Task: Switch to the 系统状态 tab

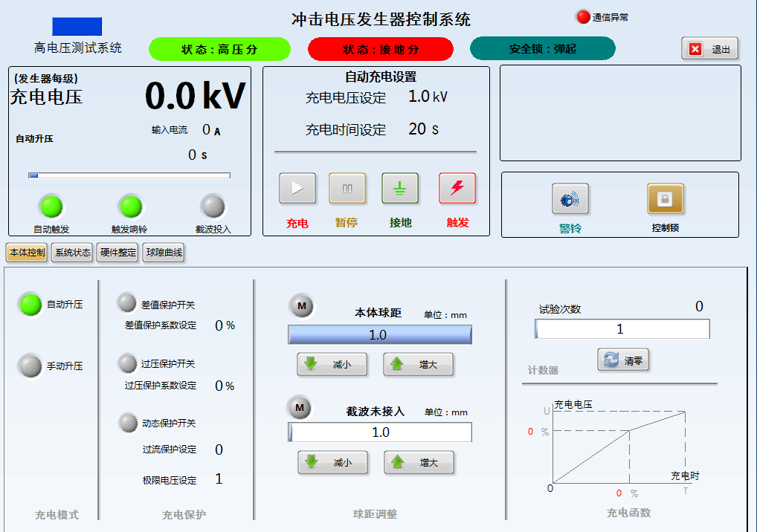Action: pos(73,253)
